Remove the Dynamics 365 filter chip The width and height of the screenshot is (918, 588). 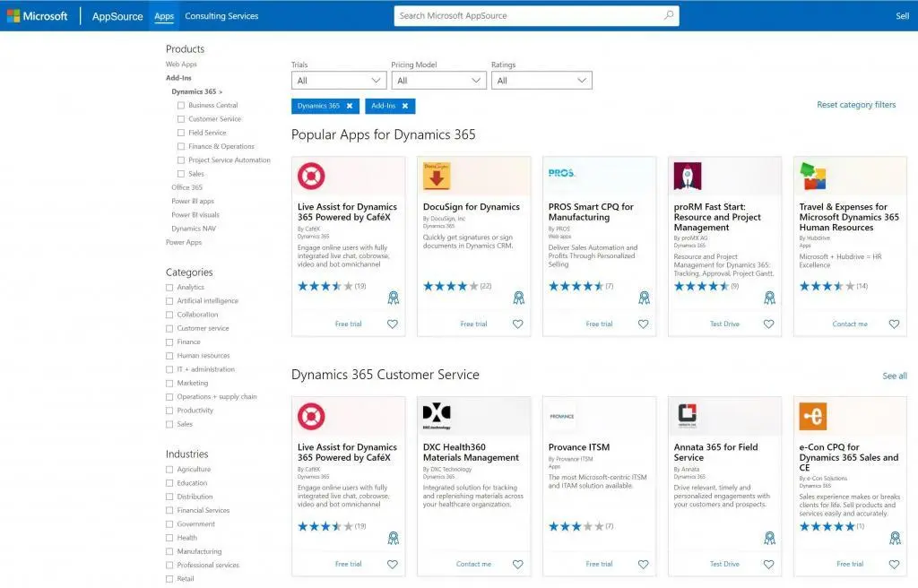click(350, 106)
